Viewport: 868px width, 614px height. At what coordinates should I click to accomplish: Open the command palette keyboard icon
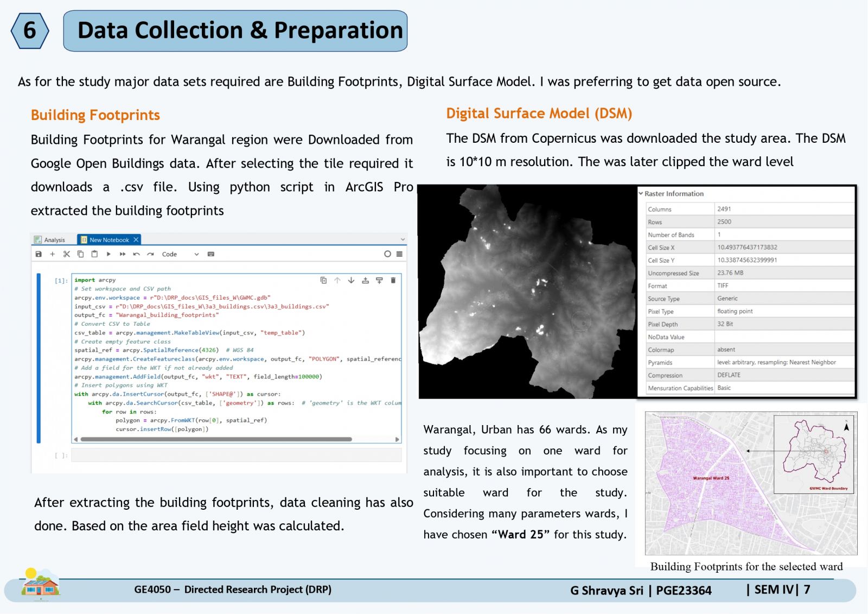click(211, 254)
